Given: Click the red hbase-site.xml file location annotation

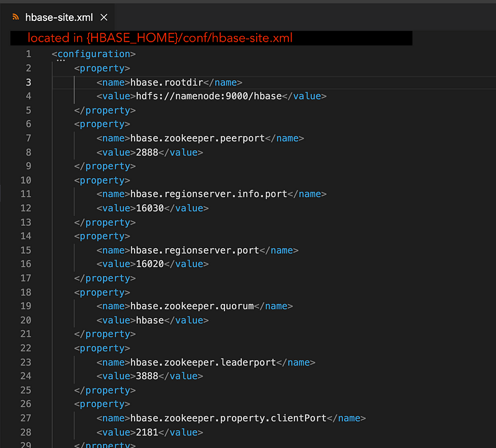Looking at the screenshot, I should [x=160, y=38].
